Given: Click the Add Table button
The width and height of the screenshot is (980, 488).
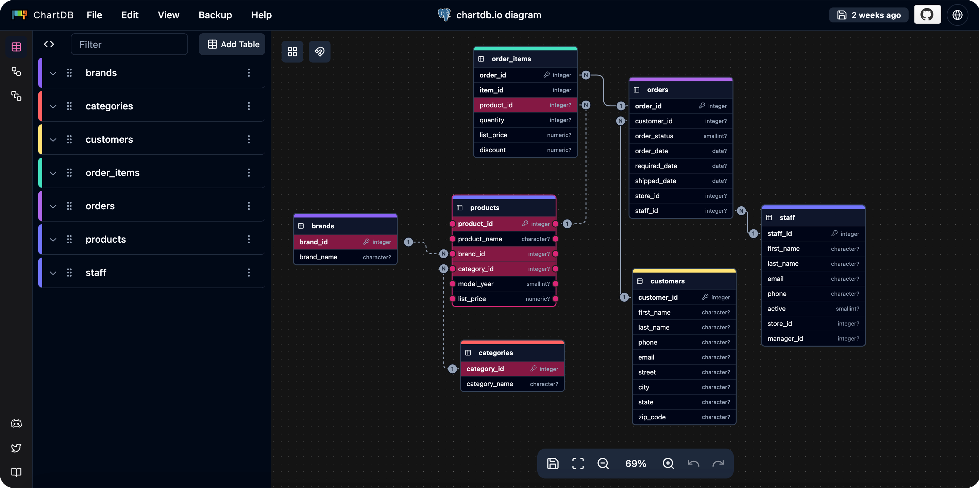Looking at the screenshot, I should (x=232, y=44).
